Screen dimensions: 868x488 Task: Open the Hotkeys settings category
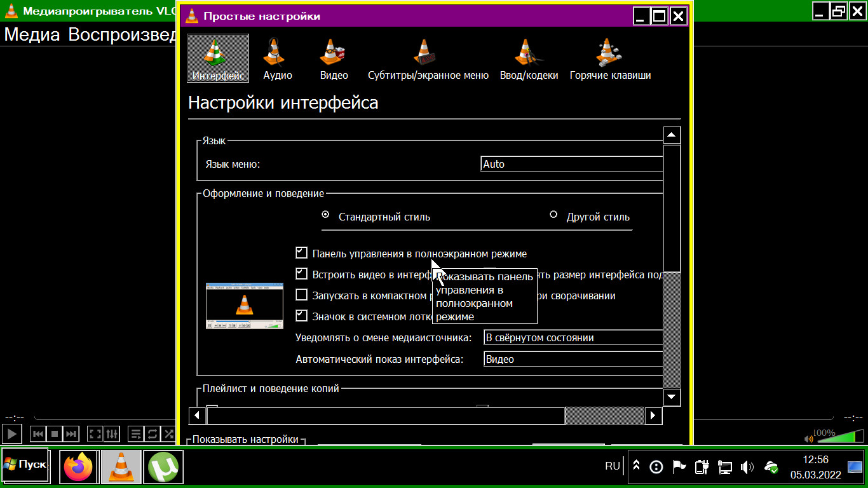pos(610,59)
